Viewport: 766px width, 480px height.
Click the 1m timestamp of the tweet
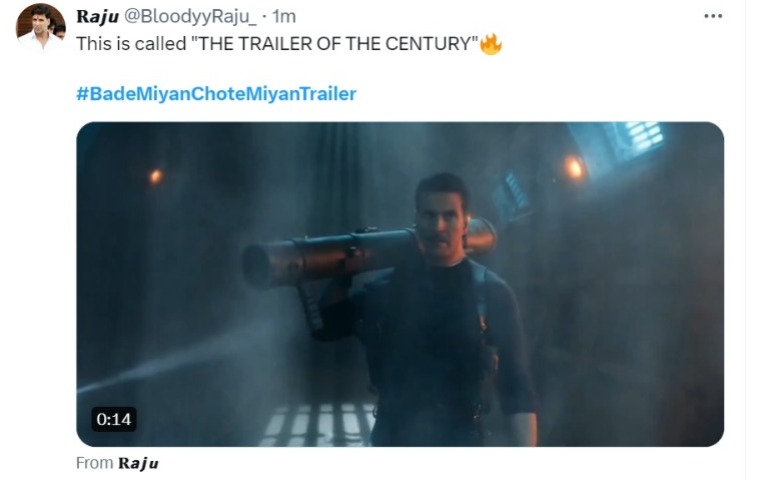coord(284,17)
